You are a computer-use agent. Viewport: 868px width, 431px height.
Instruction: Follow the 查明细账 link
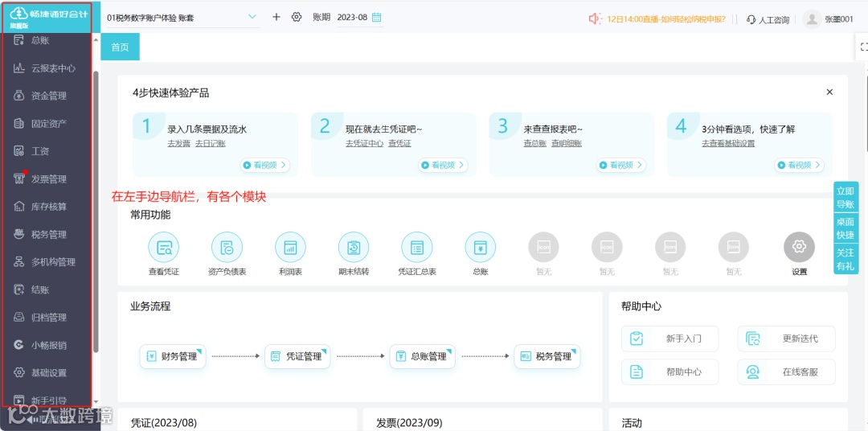click(567, 143)
